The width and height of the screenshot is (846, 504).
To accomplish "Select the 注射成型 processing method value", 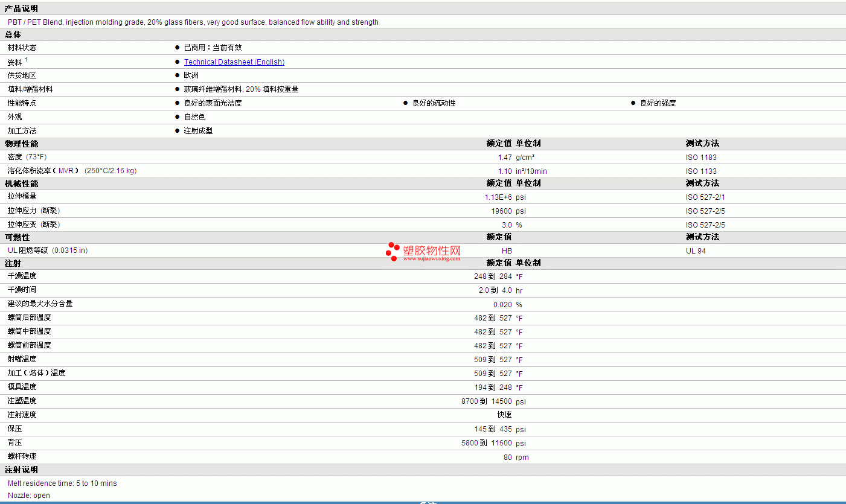I will point(199,131).
